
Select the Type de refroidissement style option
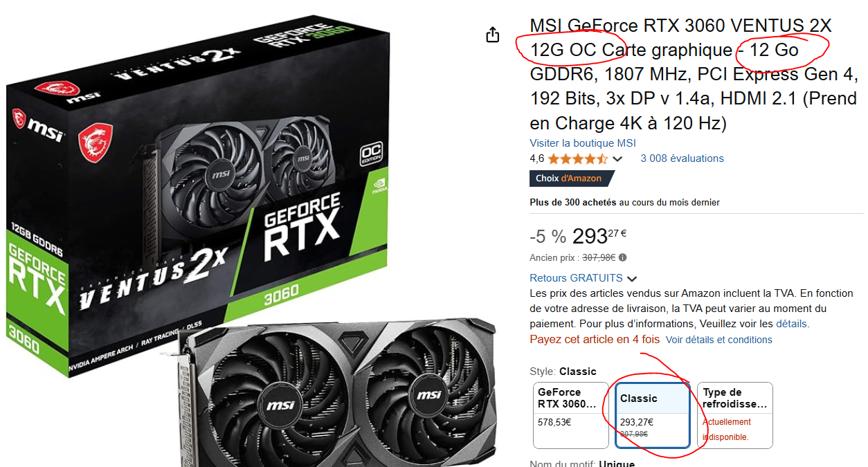pos(734,415)
